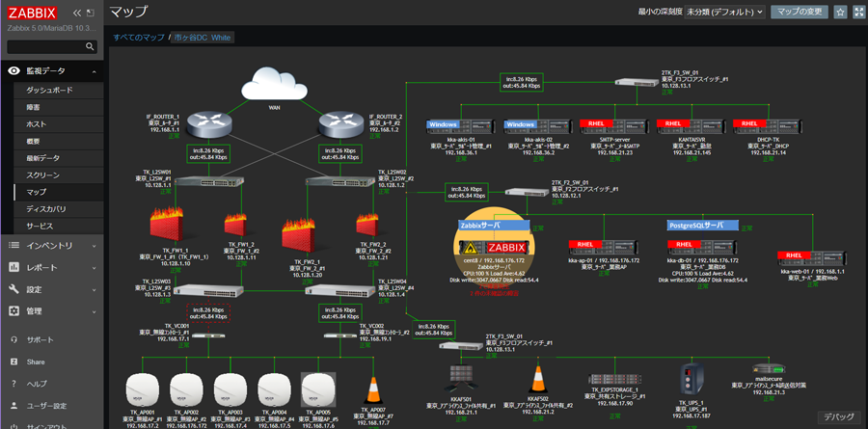Select the TK_AP005 access point icon
The width and height of the screenshot is (868, 429).
(317, 389)
